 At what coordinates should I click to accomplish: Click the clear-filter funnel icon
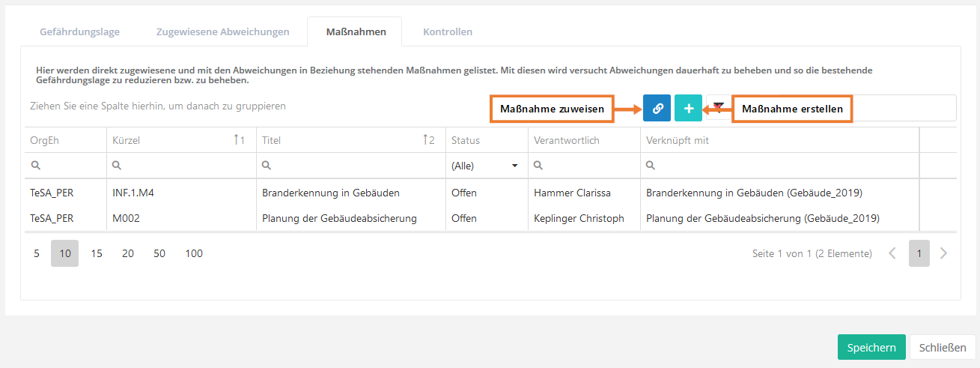tap(719, 106)
